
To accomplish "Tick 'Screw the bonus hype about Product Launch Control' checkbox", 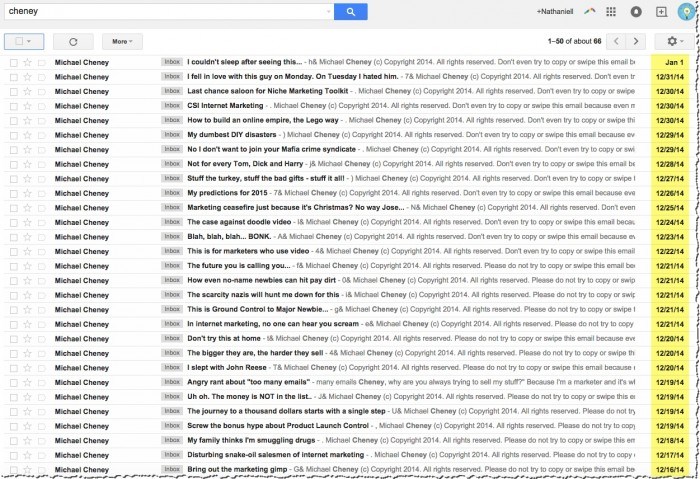I will pos(14,426).
